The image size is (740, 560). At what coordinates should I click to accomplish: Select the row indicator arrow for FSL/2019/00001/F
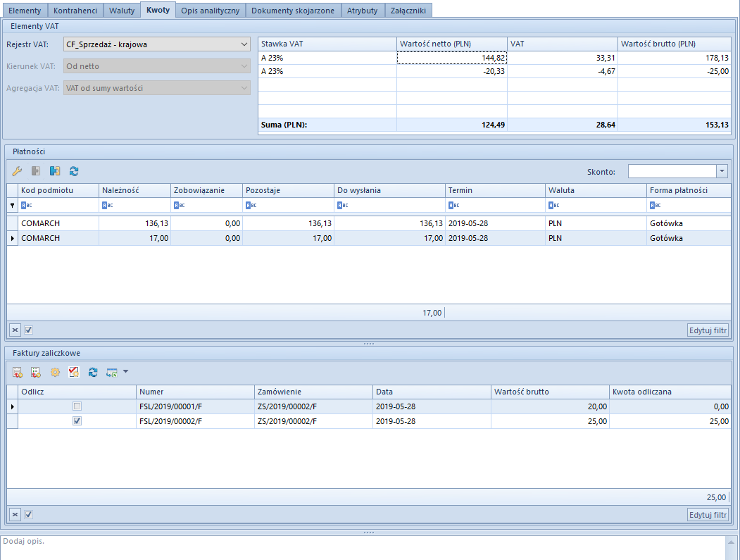(x=12, y=406)
